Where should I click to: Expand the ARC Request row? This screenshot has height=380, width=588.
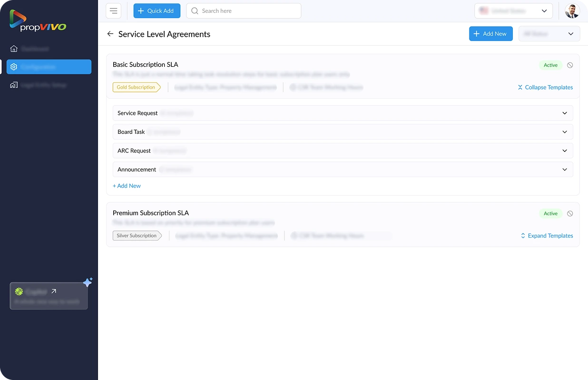565,151
